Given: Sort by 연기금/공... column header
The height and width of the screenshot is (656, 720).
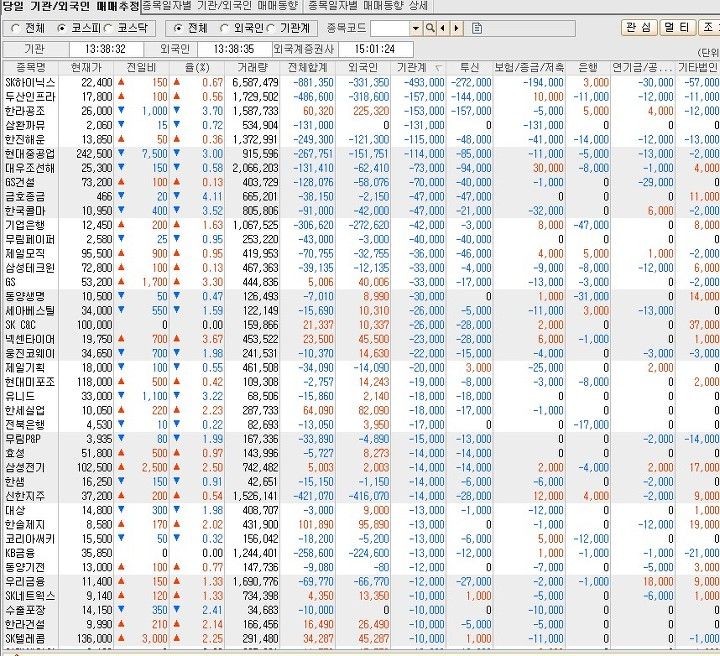Looking at the screenshot, I should [x=642, y=67].
